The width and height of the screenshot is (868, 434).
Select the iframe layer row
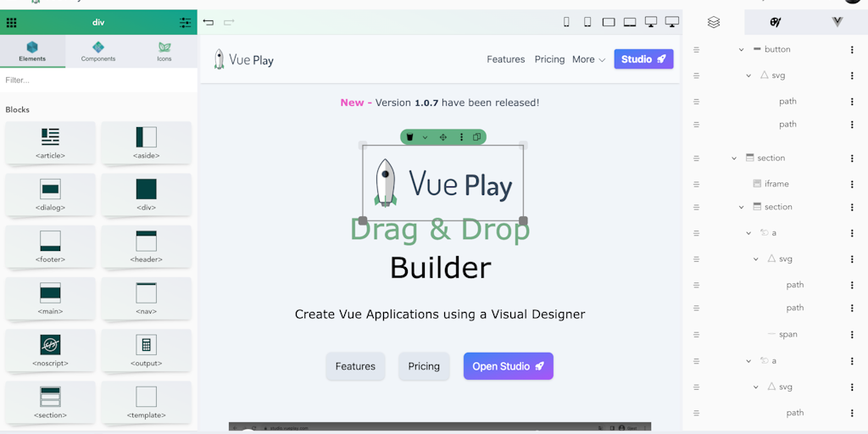[775, 184]
